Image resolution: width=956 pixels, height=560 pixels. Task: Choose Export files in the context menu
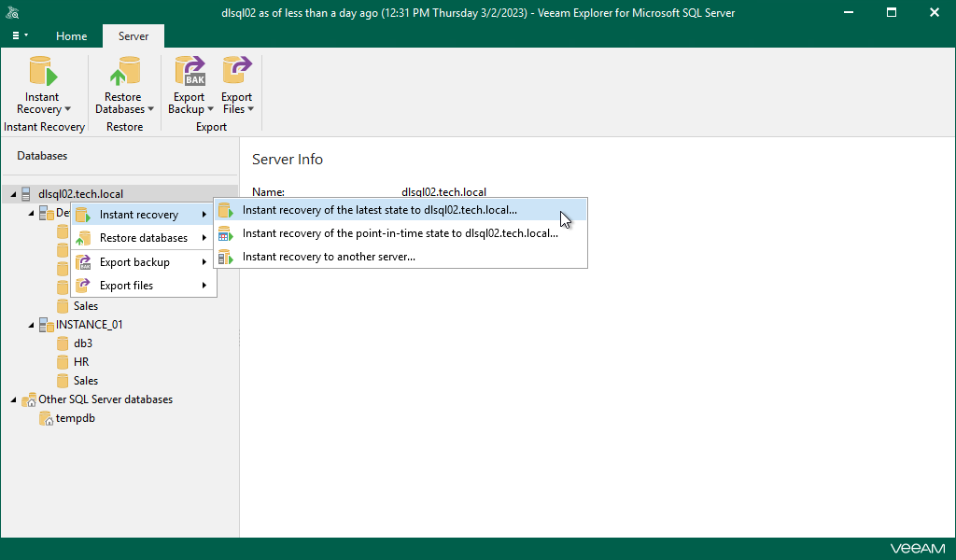[144, 286]
